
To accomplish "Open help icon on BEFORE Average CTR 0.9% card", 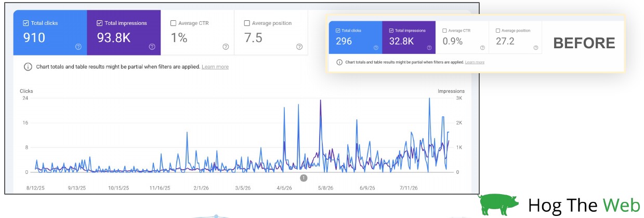I will 482,48.
